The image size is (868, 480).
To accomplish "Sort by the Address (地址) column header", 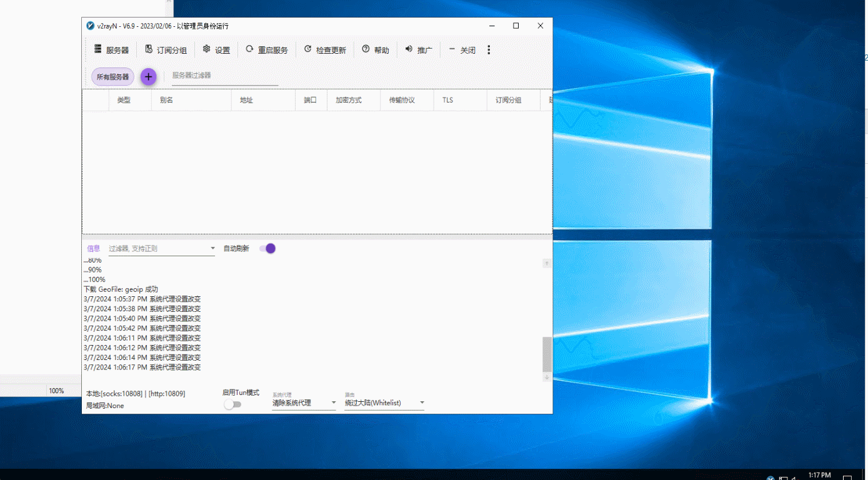I will tap(246, 100).
